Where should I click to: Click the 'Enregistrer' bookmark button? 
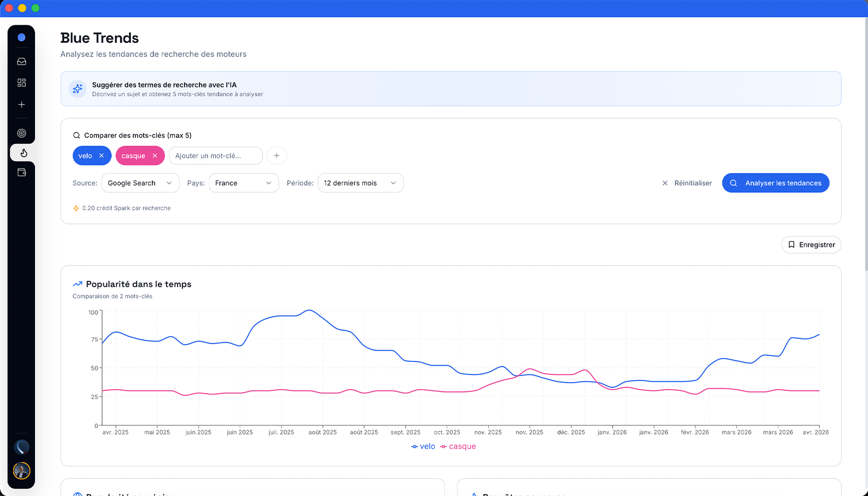811,245
